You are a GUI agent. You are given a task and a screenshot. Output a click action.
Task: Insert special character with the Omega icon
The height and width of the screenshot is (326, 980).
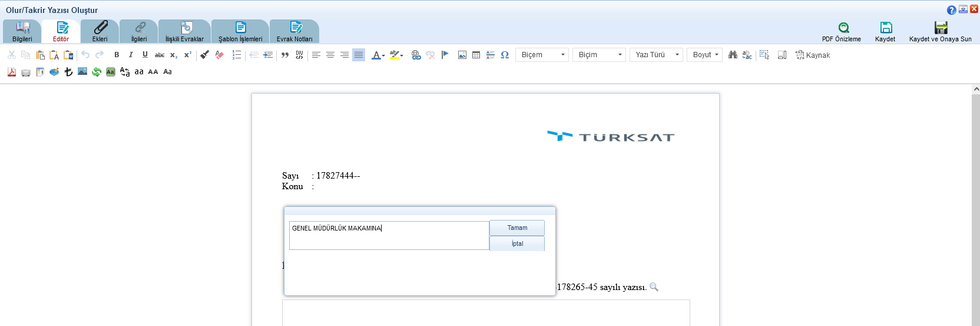click(505, 55)
